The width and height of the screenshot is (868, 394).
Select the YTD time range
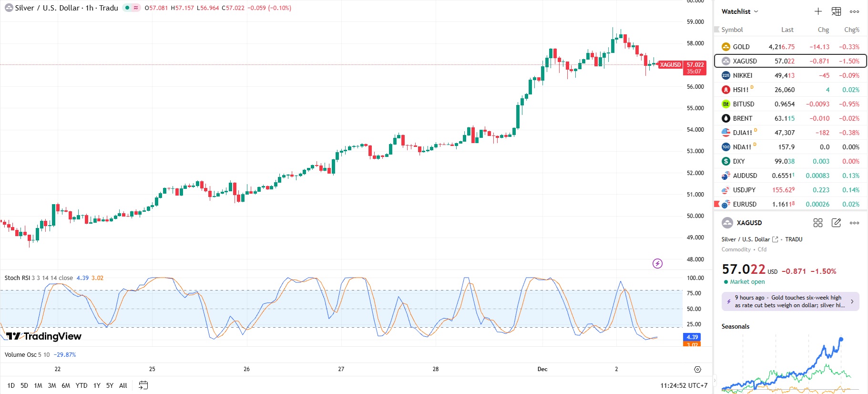82,385
